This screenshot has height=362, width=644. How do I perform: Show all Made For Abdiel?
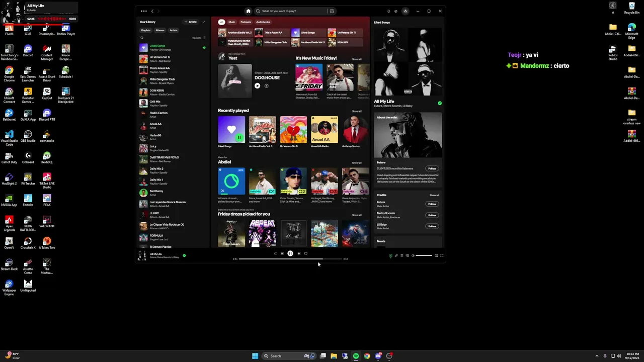click(x=357, y=163)
